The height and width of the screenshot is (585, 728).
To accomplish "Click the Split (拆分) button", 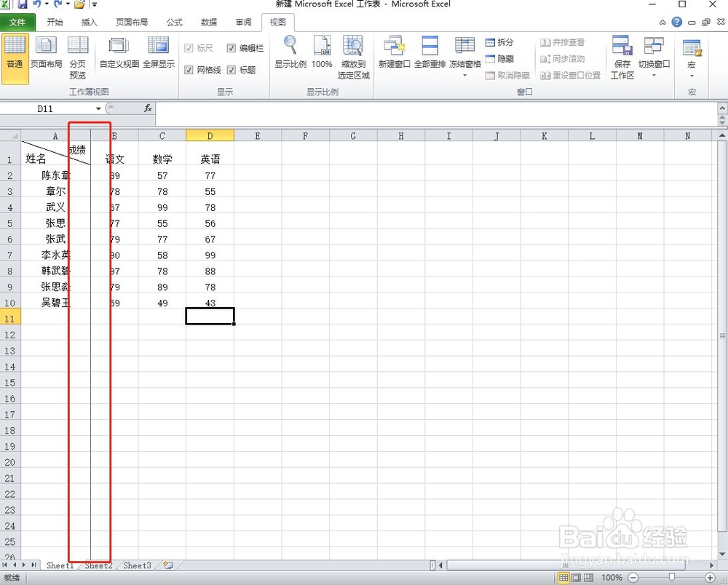I will point(499,42).
